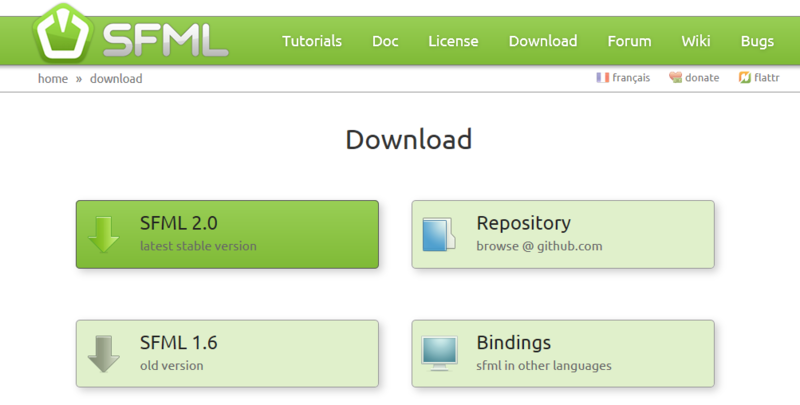The height and width of the screenshot is (405, 800).
Task: Click the "old version" subtitle
Action: (171, 366)
